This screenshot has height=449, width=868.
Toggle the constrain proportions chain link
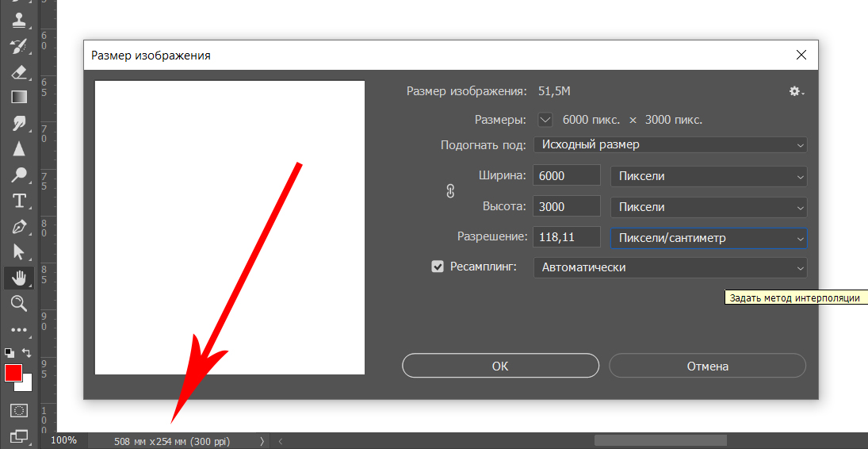[450, 191]
